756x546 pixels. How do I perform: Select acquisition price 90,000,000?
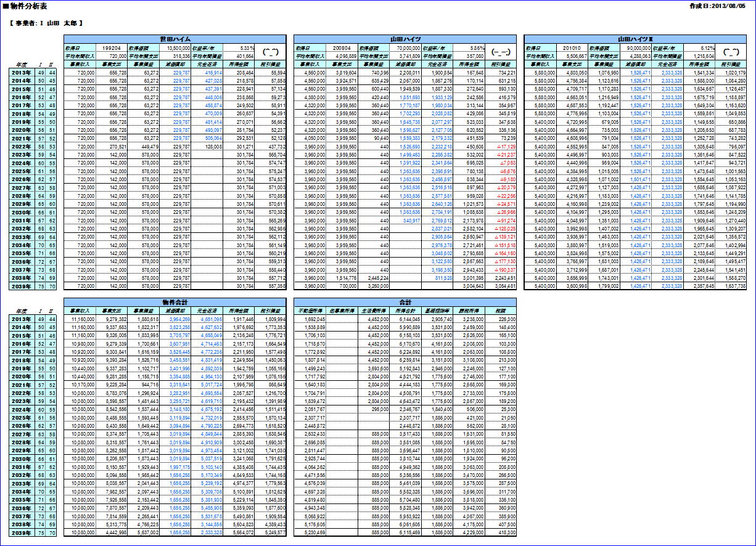tap(635, 47)
